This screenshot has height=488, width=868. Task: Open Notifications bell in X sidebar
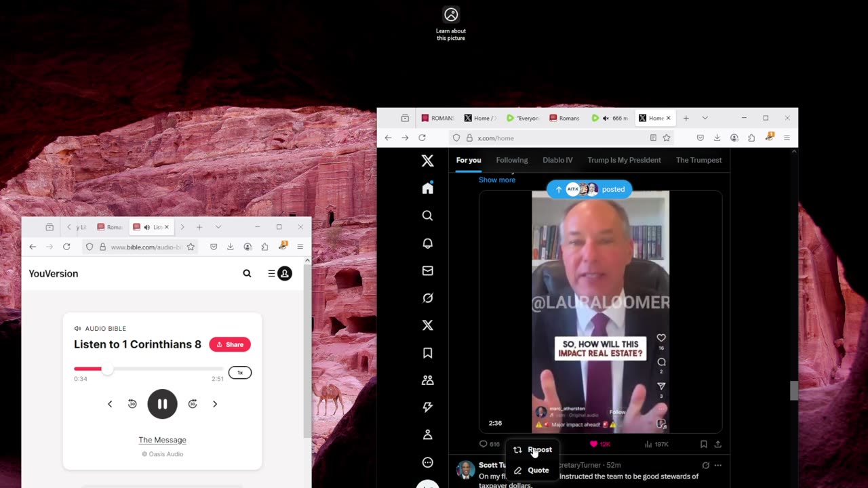(x=427, y=243)
